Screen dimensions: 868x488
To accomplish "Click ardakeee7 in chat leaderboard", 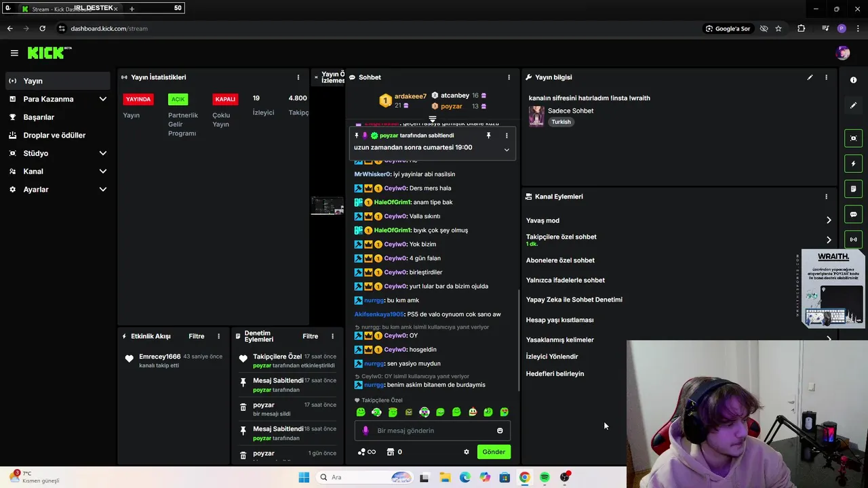I will pyautogui.click(x=410, y=96).
